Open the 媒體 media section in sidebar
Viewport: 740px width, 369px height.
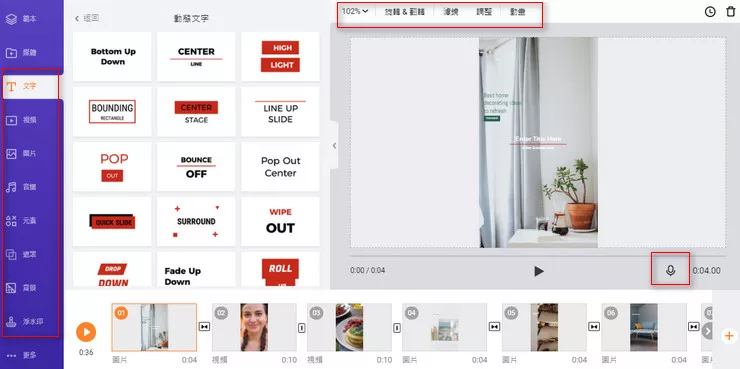(x=21, y=52)
